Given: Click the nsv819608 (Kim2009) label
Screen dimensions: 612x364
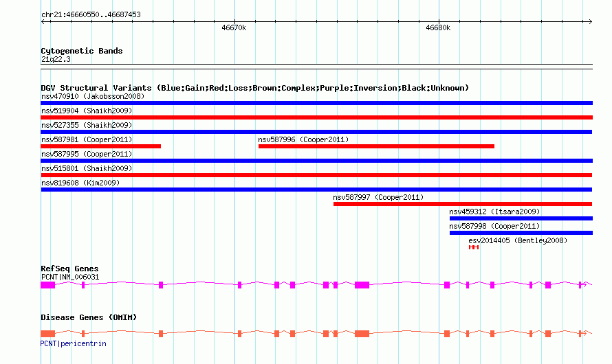Looking at the screenshot, I should click(x=80, y=183).
